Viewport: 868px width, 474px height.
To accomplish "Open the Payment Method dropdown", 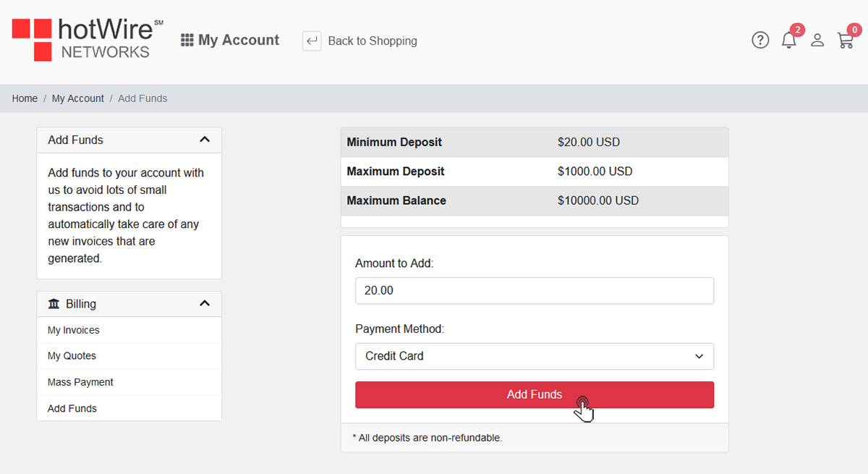I will pyautogui.click(x=535, y=356).
